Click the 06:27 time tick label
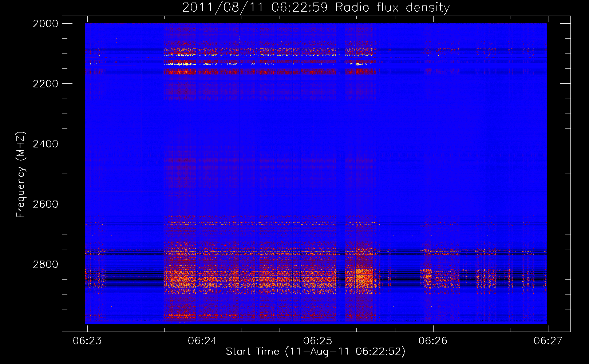The height and width of the screenshot is (364, 589). click(548, 341)
